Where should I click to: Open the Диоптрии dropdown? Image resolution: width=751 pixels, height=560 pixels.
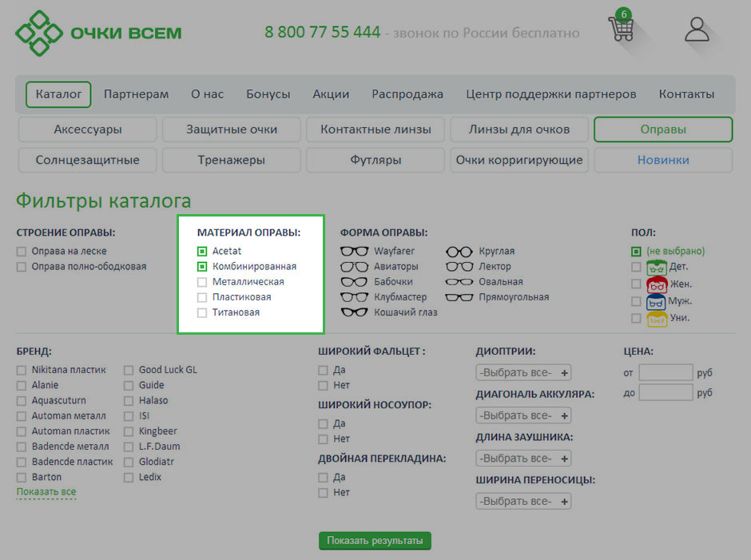(x=523, y=373)
